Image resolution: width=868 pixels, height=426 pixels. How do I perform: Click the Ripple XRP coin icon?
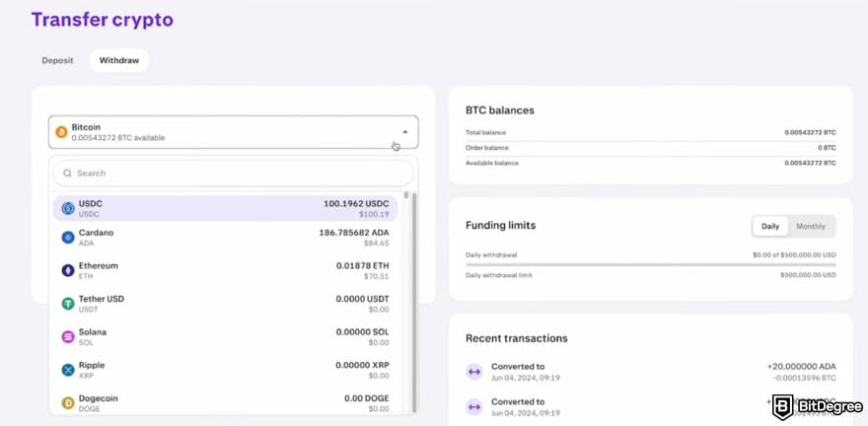pyautogui.click(x=68, y=370)
